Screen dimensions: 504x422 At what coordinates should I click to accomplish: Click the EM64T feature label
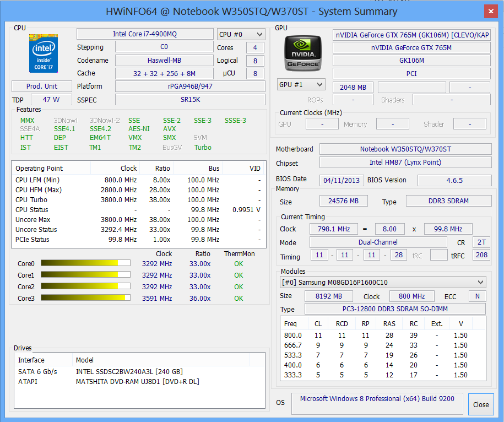point(100,138)
